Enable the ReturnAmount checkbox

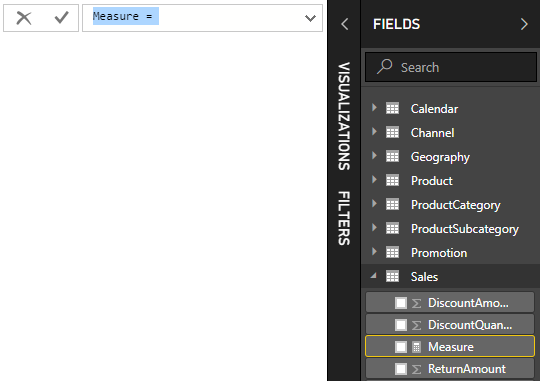401,369
